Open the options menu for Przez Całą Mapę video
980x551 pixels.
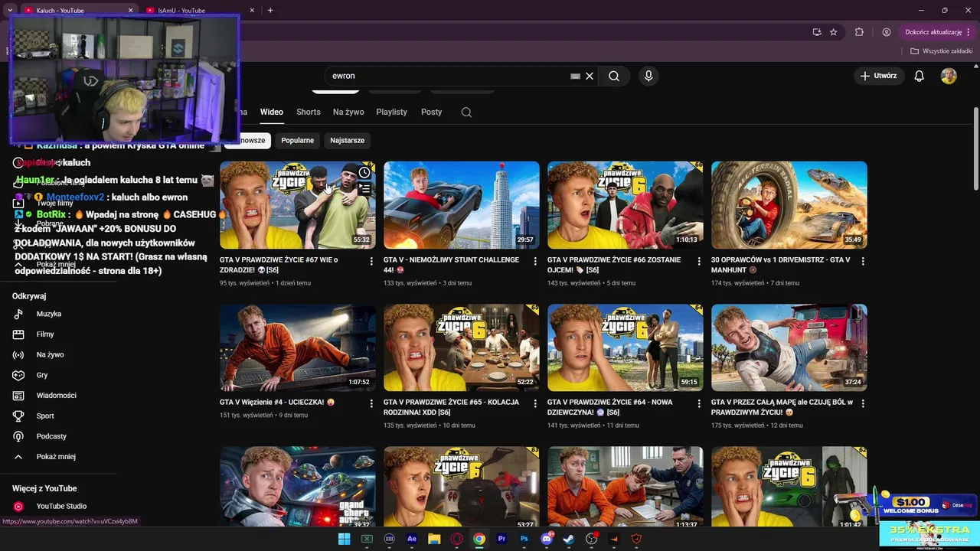pos(863,403)
